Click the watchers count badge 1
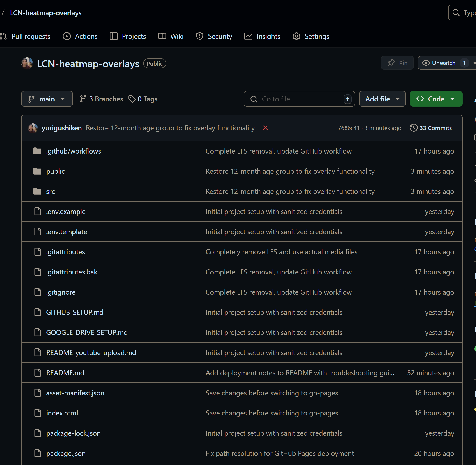The width and height of the screenshot is (476, 465). click(x=464, y=63)
